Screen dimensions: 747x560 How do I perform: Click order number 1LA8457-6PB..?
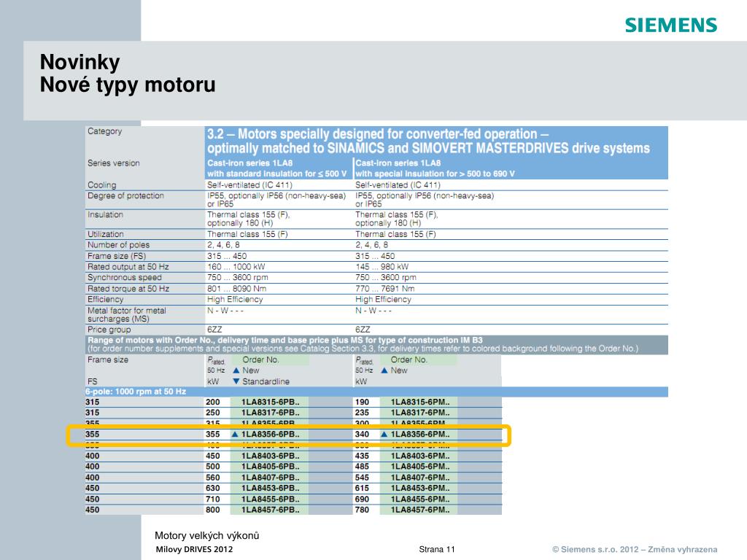pyautogui.click(x=271, y=510)
